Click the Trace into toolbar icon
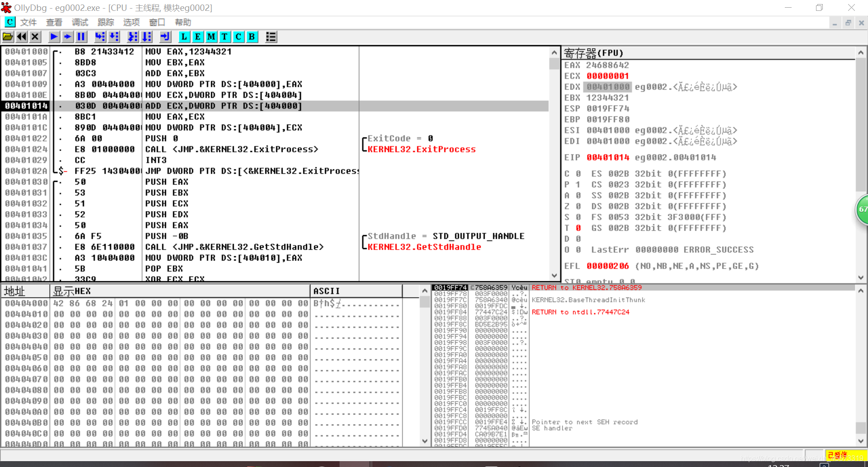The image size is (868, 467). click(132, 37)
